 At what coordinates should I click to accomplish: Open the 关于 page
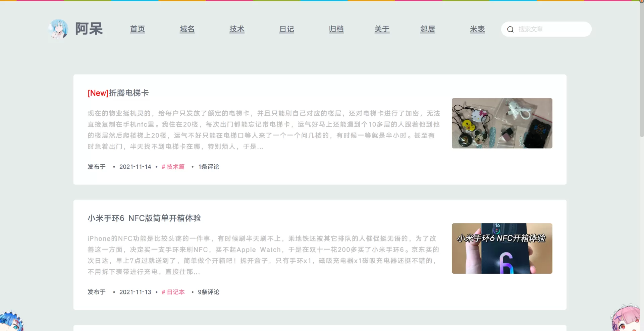pyautogui.click(x=382, y=29)
